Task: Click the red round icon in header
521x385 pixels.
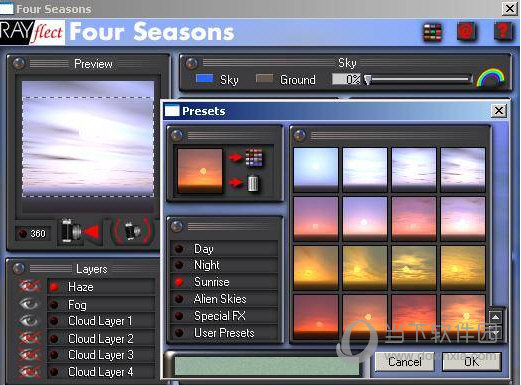Action: coord(466,32)
